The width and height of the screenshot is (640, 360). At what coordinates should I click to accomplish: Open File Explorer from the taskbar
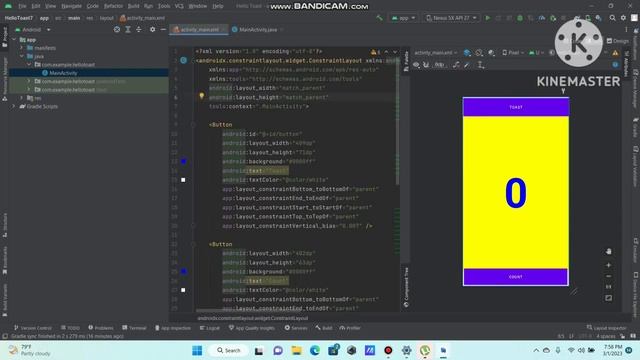(296, 350)
